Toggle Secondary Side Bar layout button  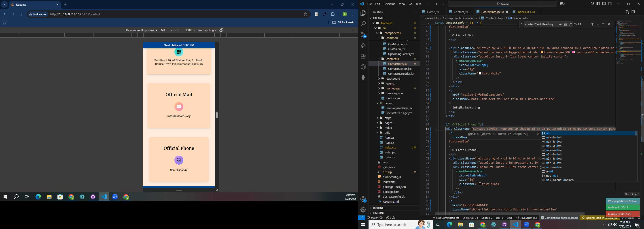pos(610,4)
